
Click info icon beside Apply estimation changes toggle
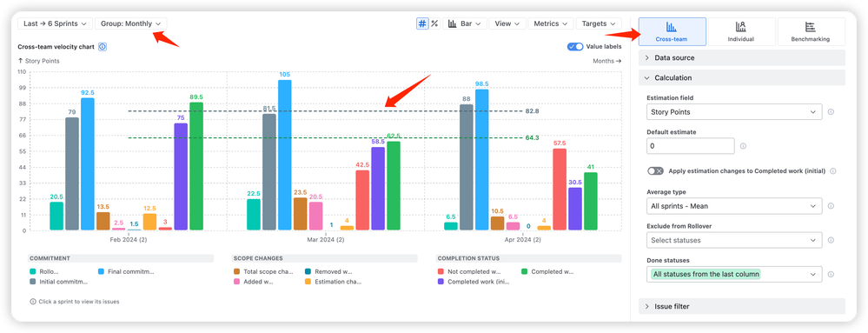pos(832,171)
